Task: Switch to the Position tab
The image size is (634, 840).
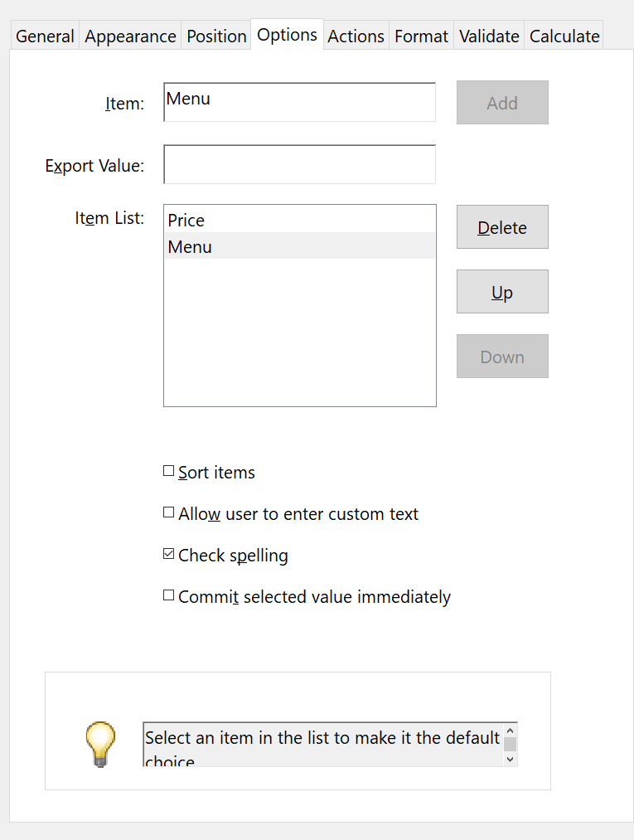Action: click(x=215, y=36)
